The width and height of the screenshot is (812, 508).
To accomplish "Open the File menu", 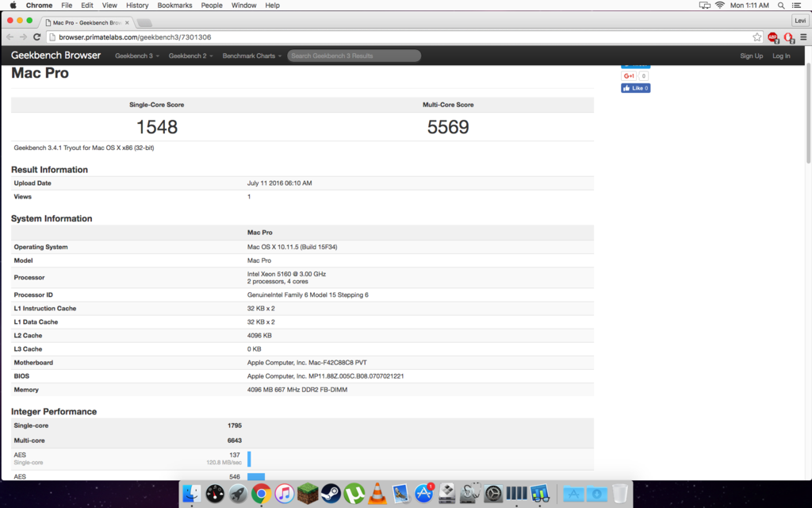I will pyautogui.click(x=67, y=6).
